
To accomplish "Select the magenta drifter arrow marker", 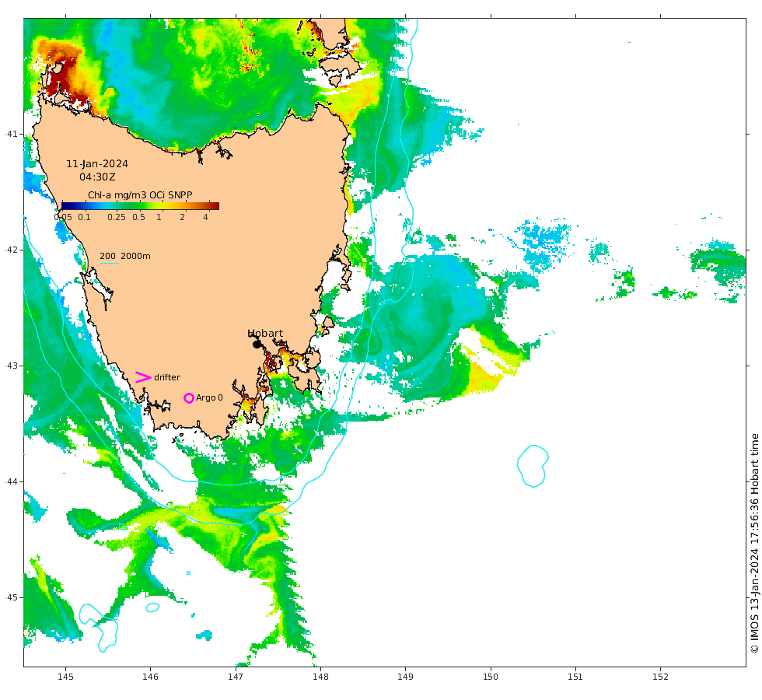I will click(x=143, y=377).
